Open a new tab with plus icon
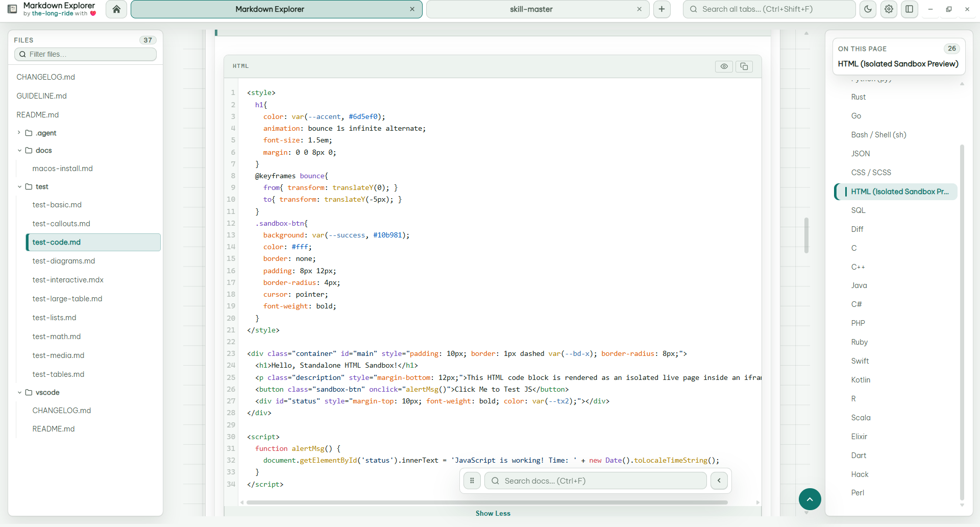This screenshot has height=527, width=980. (661, 9)
